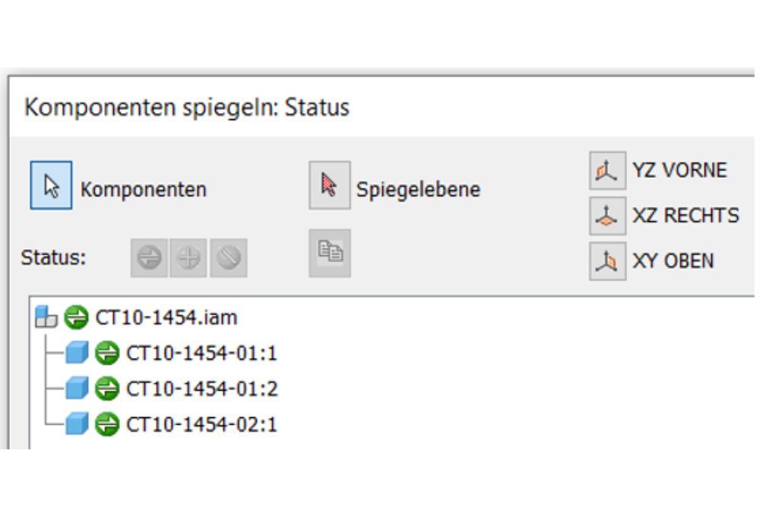Toggle mirror status of CT10-1454-01:1

tap(106, 353)
